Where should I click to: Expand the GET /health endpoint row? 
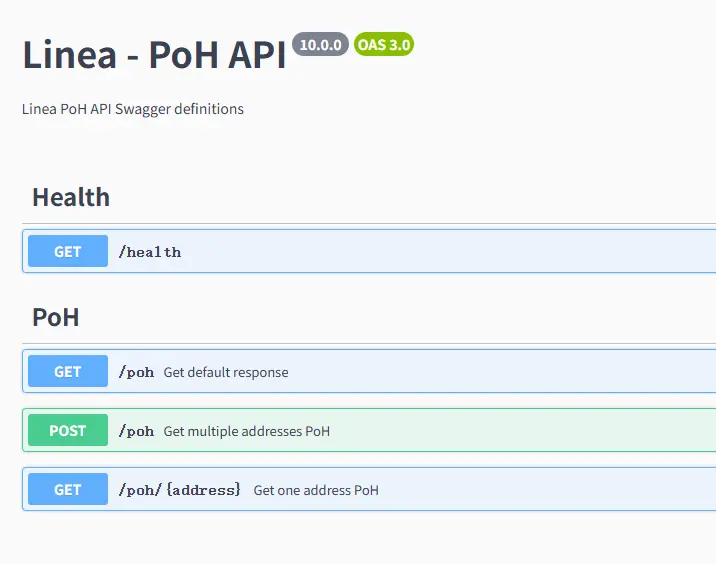(369, 251)
